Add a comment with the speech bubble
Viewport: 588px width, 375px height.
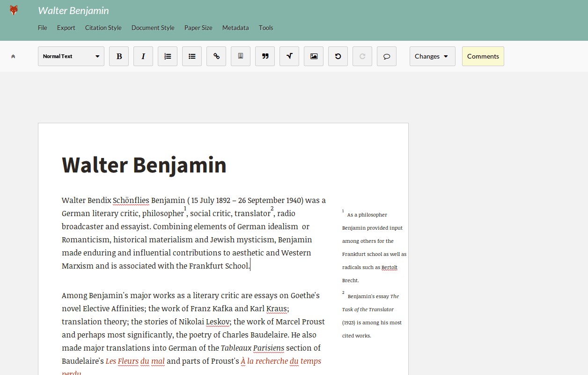click(387, 56)
